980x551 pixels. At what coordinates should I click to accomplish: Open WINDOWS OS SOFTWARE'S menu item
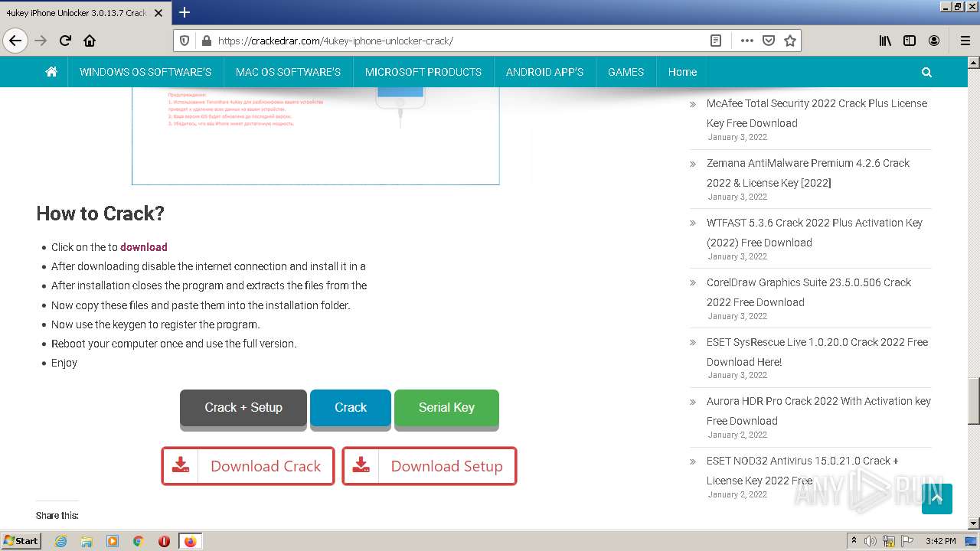pyautogui.click(x=145, y=72)
